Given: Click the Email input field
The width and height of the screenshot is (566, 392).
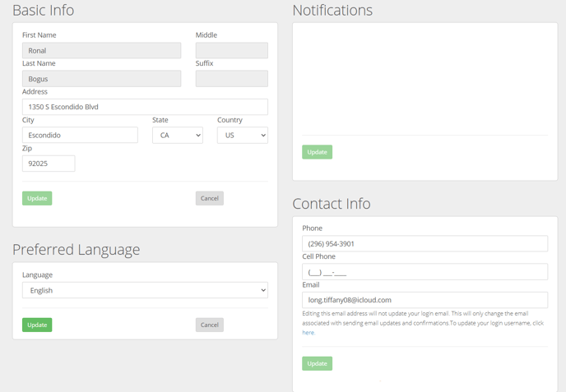Looking at the screenshot, I should click(x=424, y=300).
